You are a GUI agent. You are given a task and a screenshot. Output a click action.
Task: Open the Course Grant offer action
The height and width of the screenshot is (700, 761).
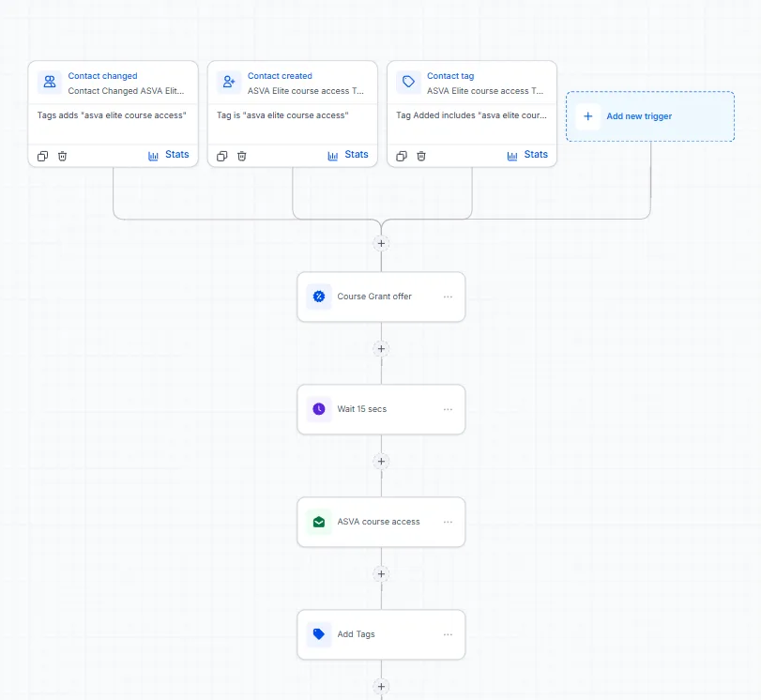[381, 297]
